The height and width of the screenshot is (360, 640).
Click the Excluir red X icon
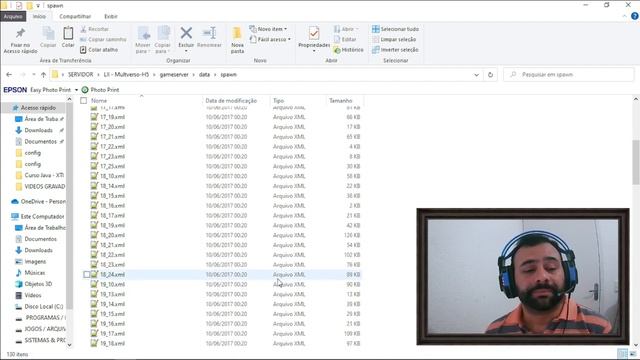pos(186,33)
